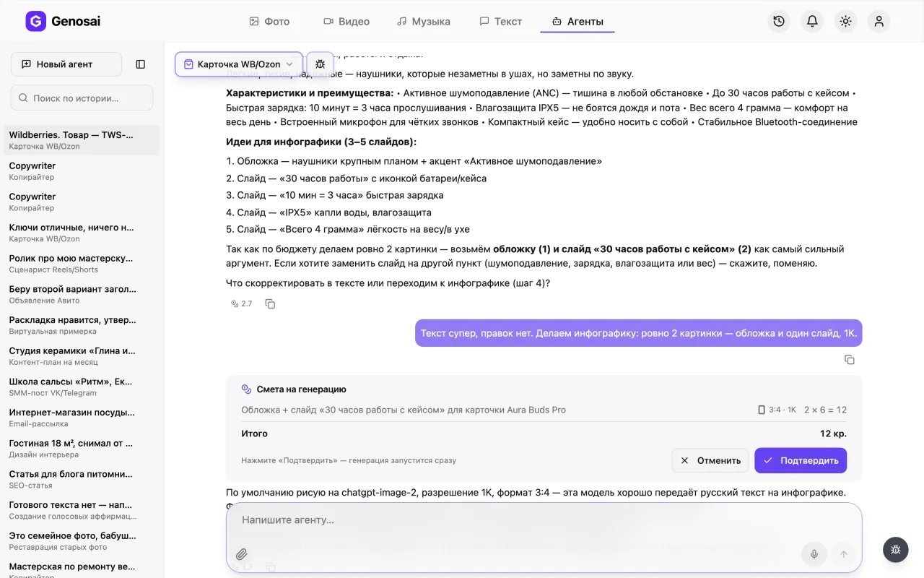924x578 pixels.
Task: Open chat Студия керамики «Глина и...
Action: click(82, 356)
